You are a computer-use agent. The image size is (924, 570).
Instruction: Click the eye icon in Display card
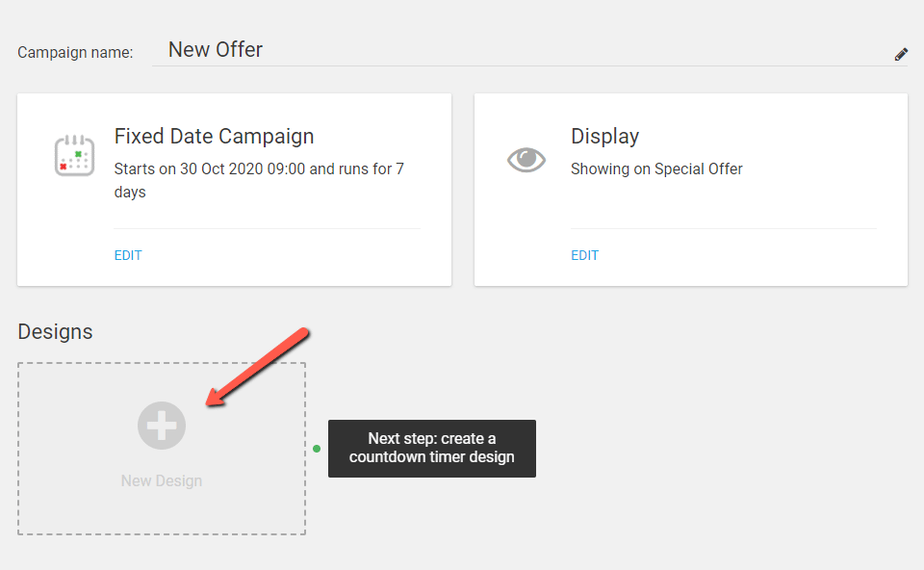[526, 160]
